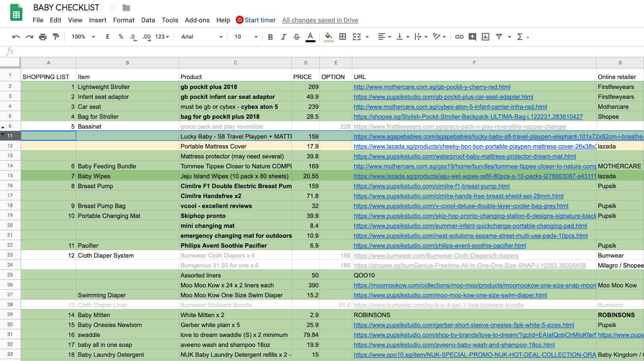Open the View menu
The width and height of the screenshot is (644, 361).
tap(75, 20)
